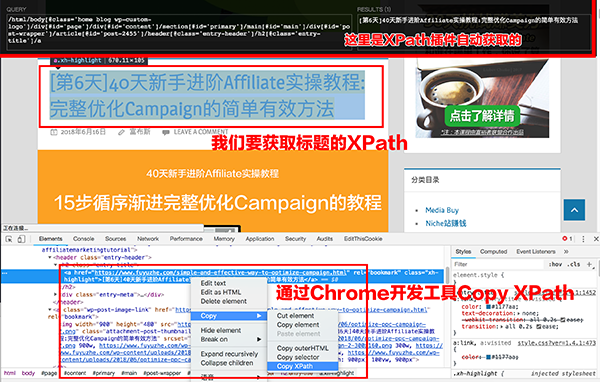Open the Memory tab
Image resolution: width=600 pixels, height=382 pixels.
(x=224, y=239)
